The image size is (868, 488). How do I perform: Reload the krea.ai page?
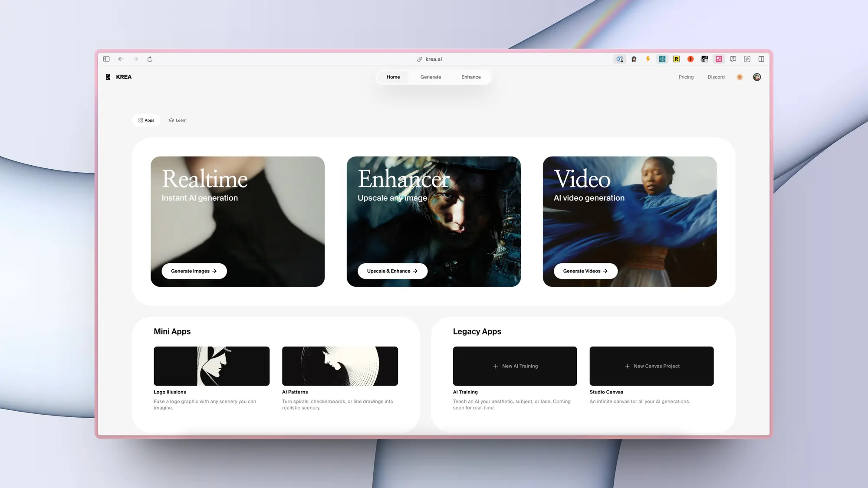pyautogui.click(x=150, y=59)
